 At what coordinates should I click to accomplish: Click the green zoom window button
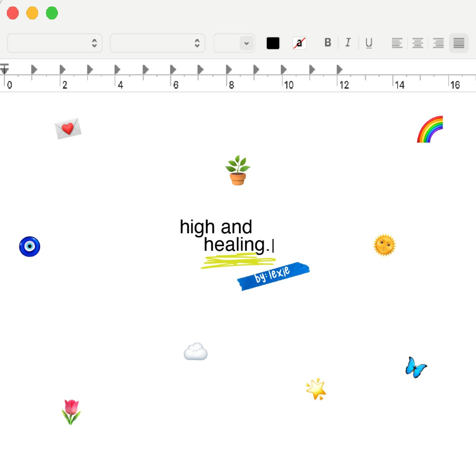pyautogui.click(x=52, y=13)
